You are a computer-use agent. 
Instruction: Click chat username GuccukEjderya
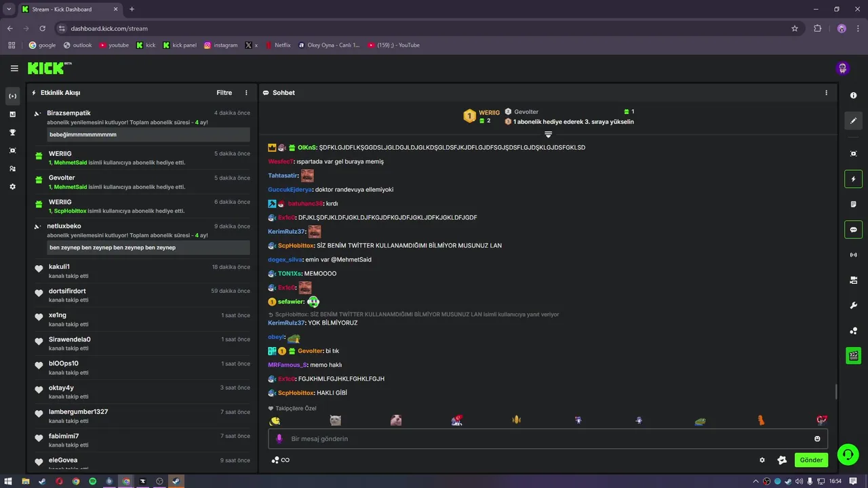(x=290, y=190)
